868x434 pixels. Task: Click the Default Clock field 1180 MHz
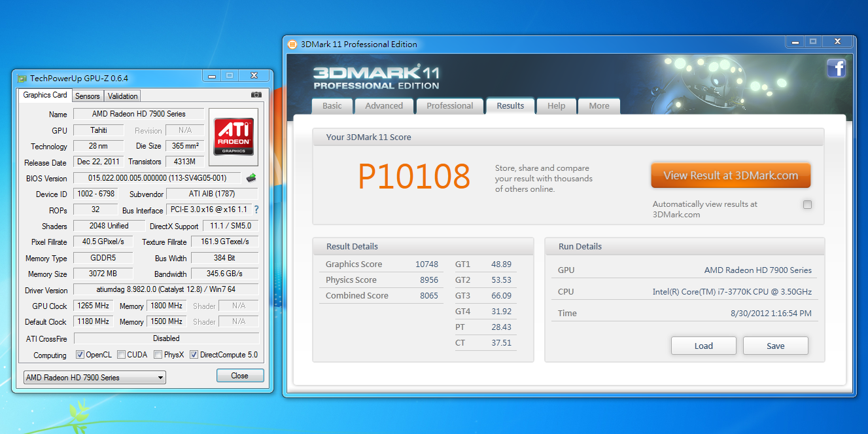94,321
